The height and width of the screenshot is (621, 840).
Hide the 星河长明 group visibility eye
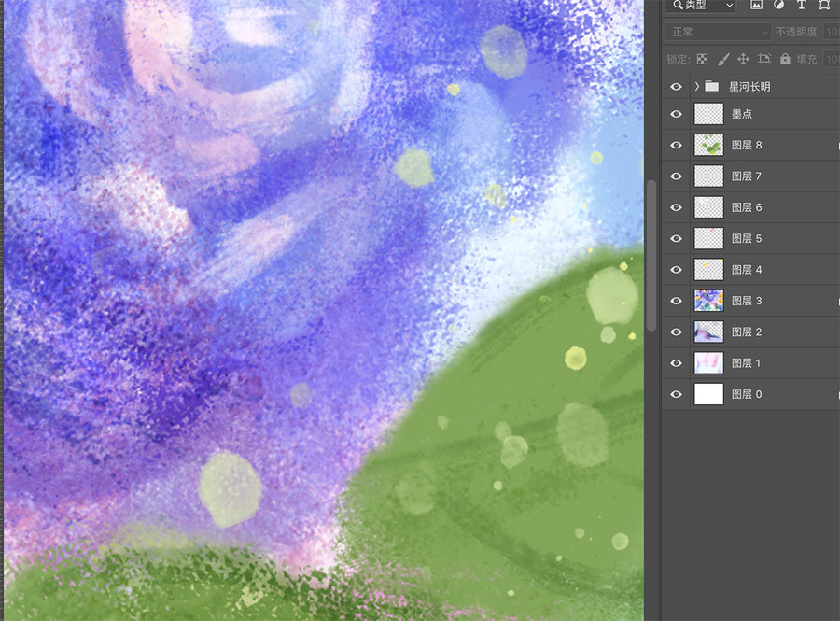coord(676,86)
